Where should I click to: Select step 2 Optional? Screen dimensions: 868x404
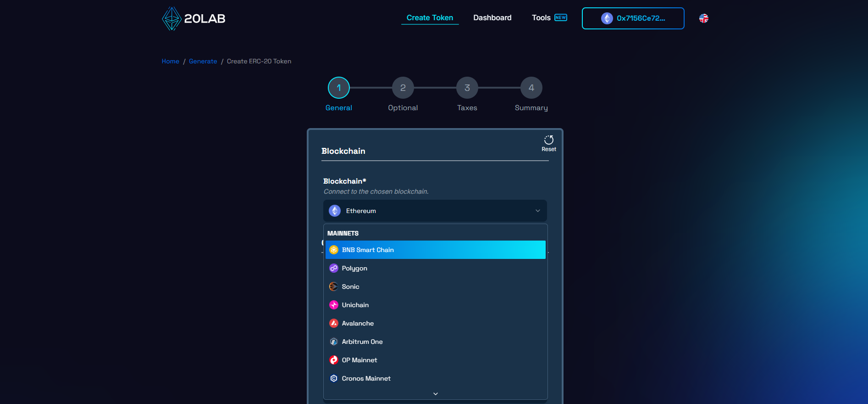[x=403, y=88]
